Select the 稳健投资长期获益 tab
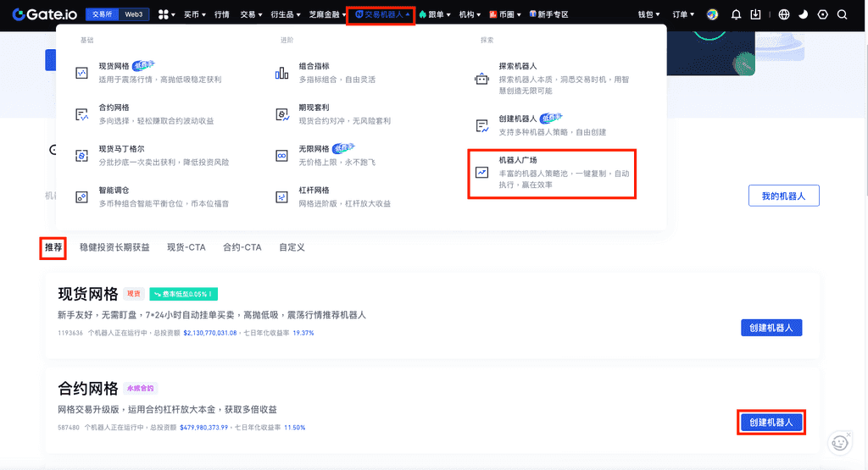 point(114,247)
